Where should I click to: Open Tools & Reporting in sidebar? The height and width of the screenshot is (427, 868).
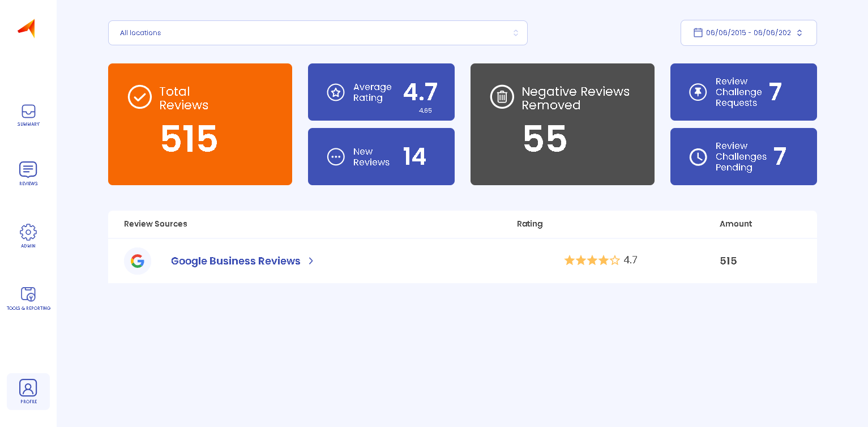tap(28, 294)
